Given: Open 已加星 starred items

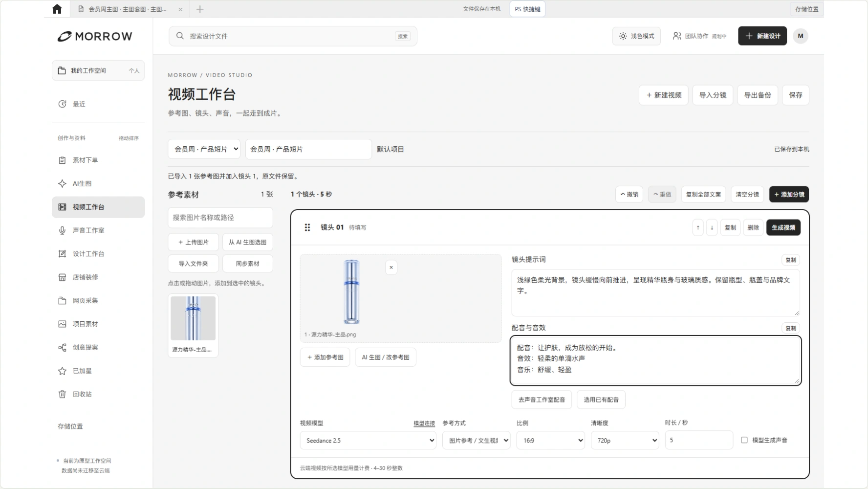Looking at the screenshot, I should [98, 371].
